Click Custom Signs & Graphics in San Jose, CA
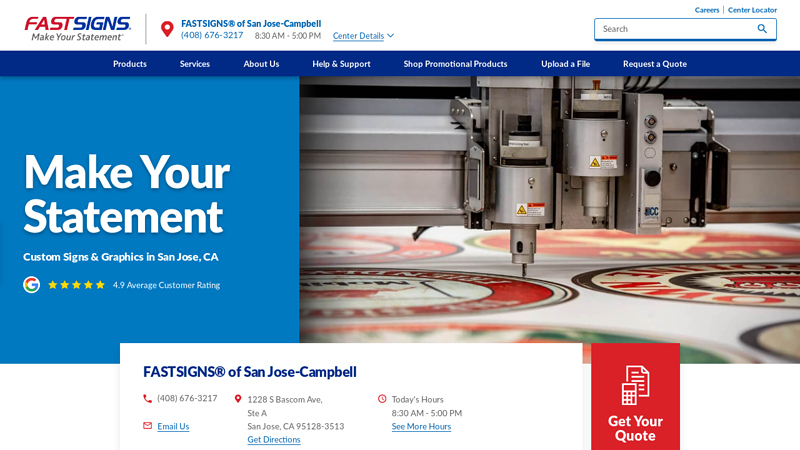Screen dimensions: 800x450 pyautogui.click(x=120, y=257)
